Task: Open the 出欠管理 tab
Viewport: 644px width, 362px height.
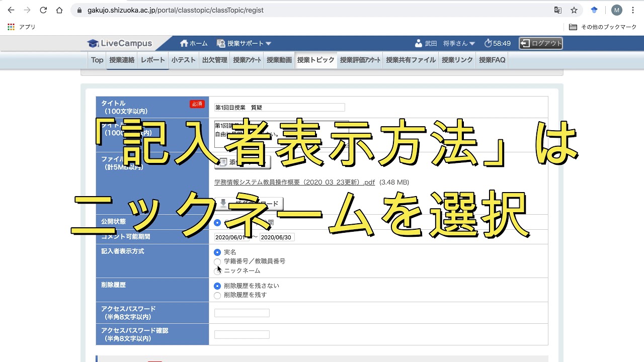Action: coord(215,60)
